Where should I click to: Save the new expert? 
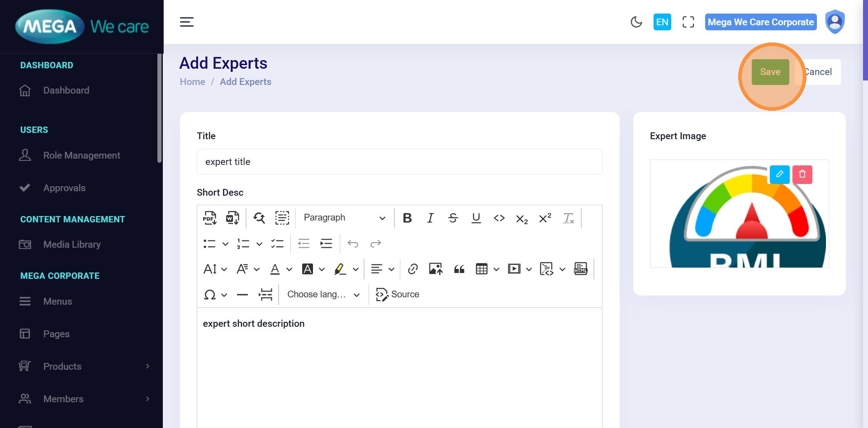(x=770, y=72)
